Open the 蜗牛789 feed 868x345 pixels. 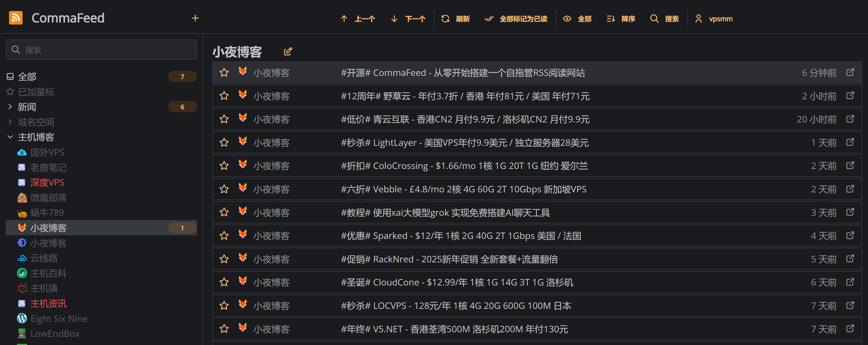101,213
